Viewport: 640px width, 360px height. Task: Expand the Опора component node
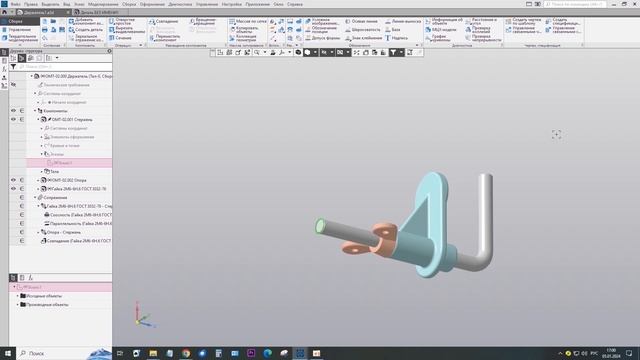[39, 180]
